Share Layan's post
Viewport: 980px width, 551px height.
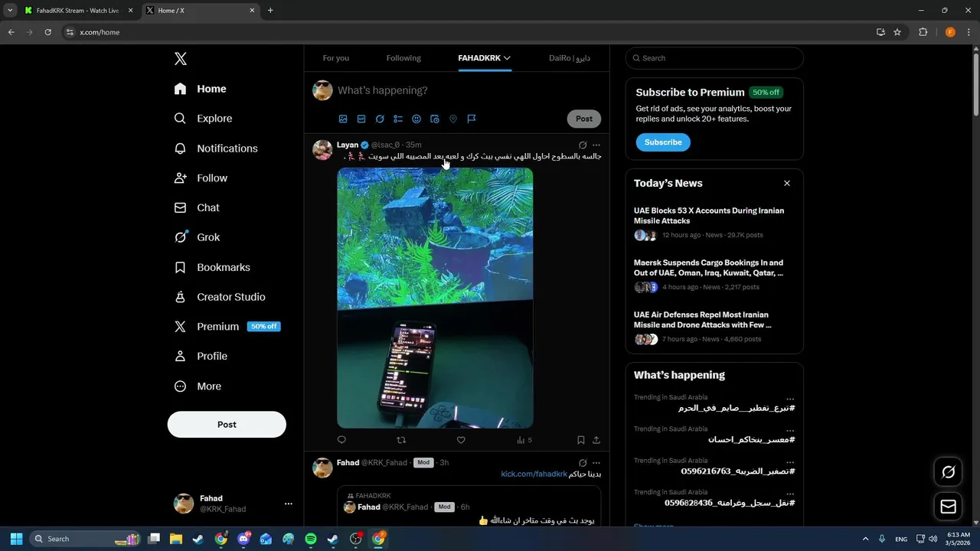point(596,440)
